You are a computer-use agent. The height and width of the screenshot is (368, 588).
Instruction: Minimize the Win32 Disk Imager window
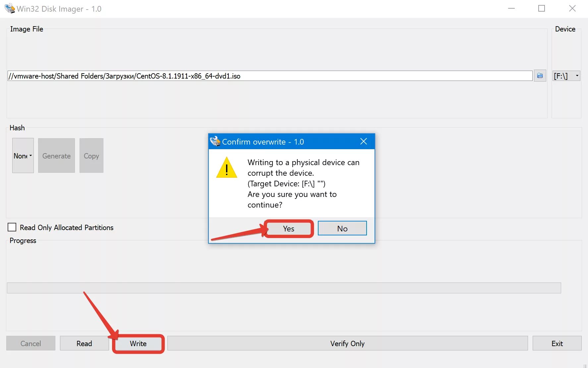point(511,8)
